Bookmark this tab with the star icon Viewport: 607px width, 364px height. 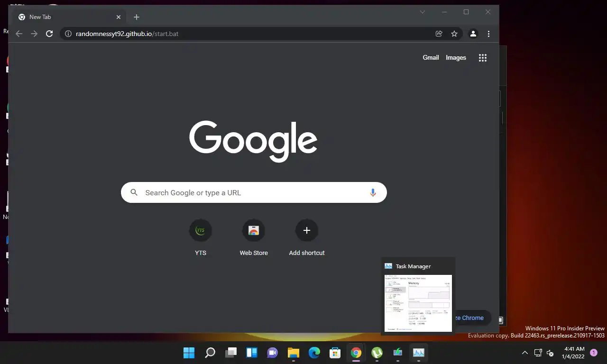click(454, 34)
